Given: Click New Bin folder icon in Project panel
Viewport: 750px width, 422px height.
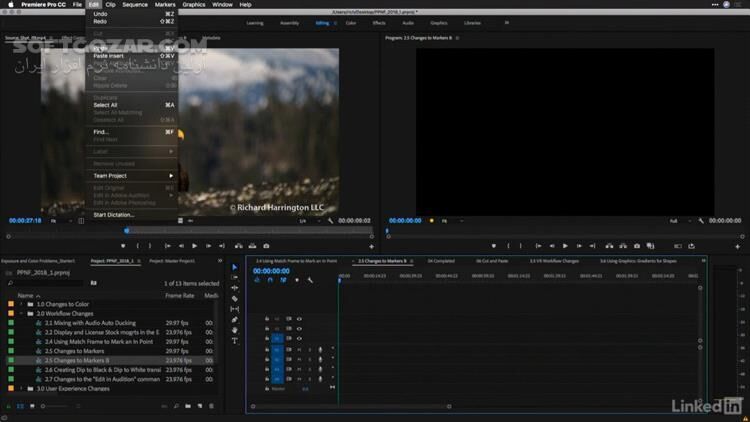Looking at the screenshot, I should point(188,406).
